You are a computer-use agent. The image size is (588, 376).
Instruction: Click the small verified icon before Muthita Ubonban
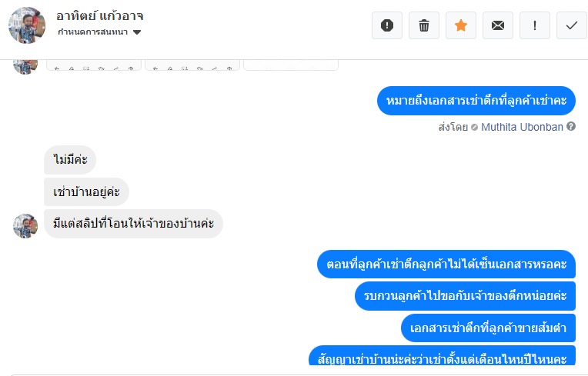click(474, 128)
